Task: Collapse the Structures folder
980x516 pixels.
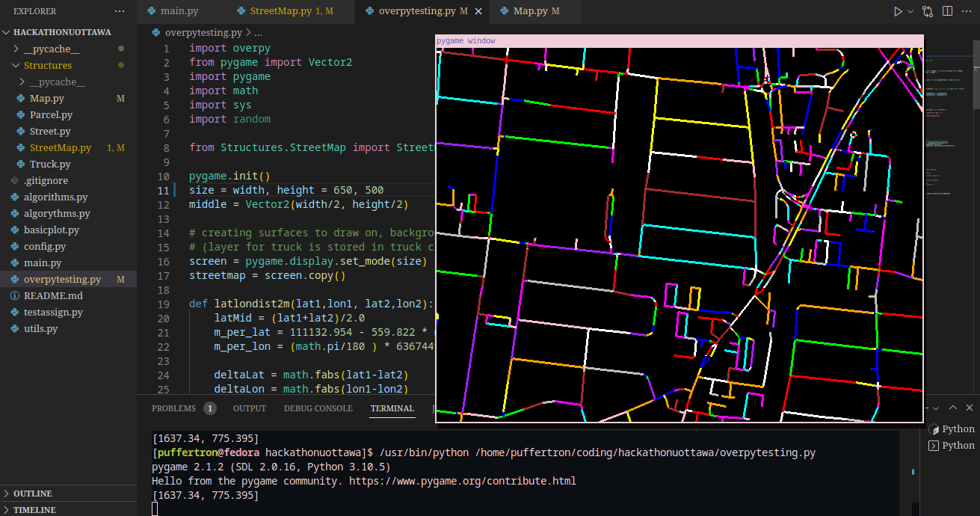Action: click(x=48, y=65)
